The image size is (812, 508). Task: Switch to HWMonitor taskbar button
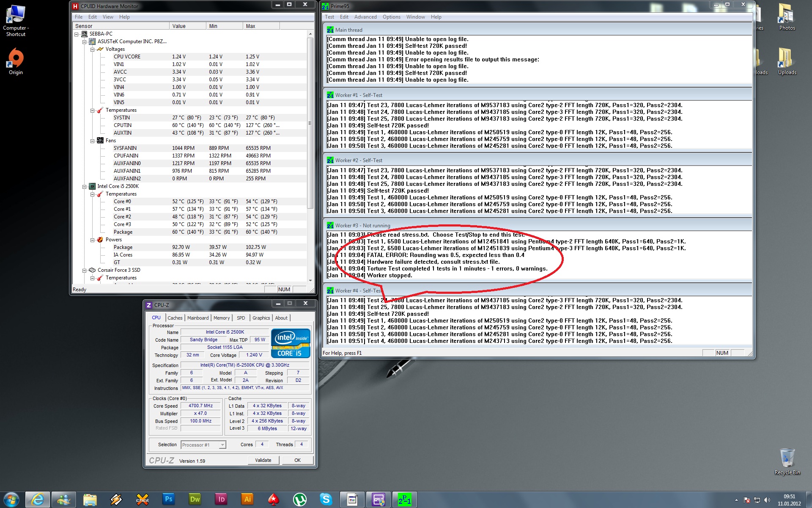[352, 500]
